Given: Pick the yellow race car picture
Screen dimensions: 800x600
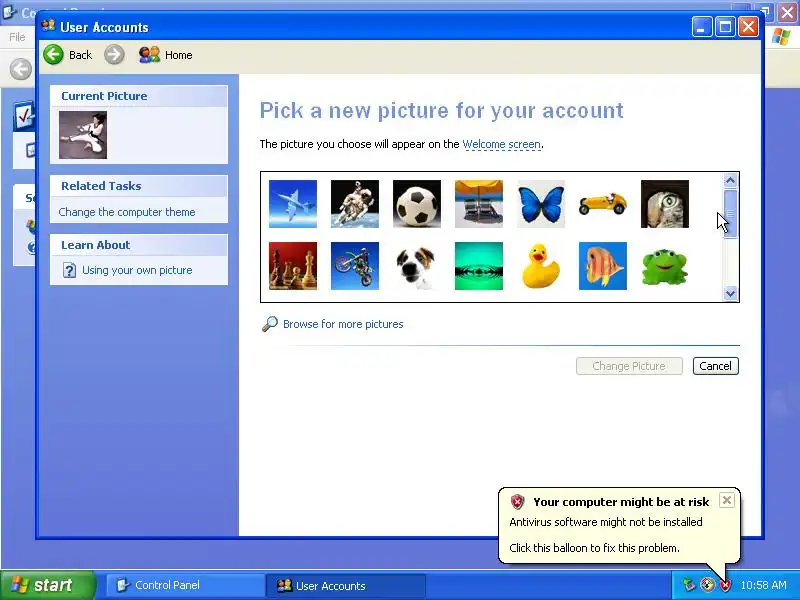Looking at the screenshot, I should 603,204.
